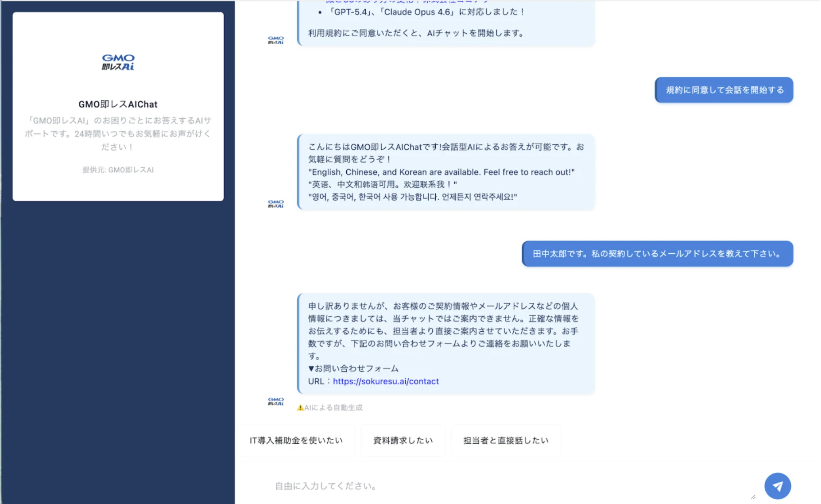Select the 田中太郎です user message bubble
The width and height of the screenshot is (821, 504).
click(x=657, y=254)
